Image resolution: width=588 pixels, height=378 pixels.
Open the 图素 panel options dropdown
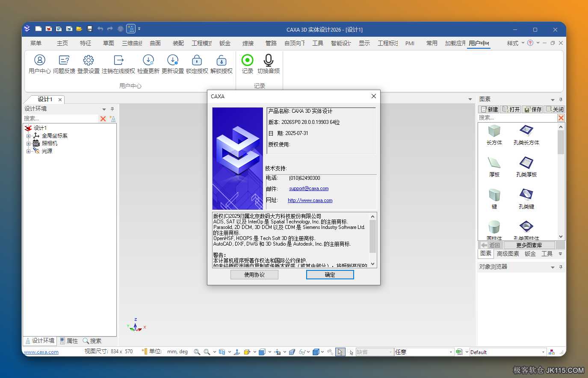click(553, 100)
